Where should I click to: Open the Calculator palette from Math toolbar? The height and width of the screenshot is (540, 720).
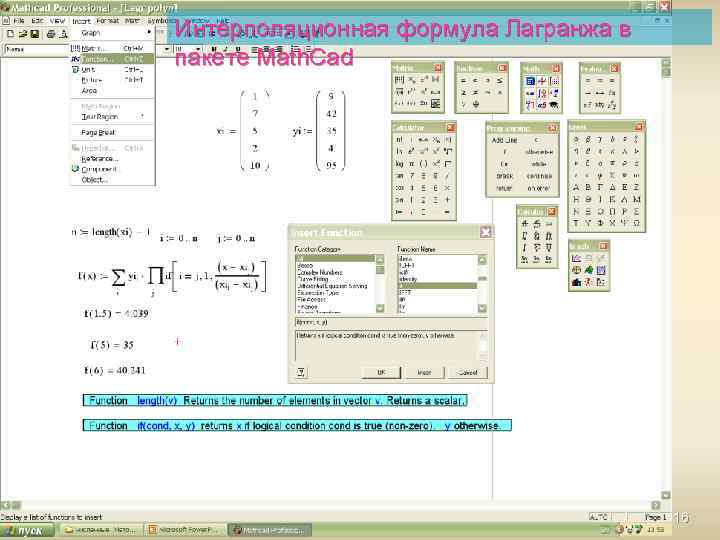tap(530, 81)
